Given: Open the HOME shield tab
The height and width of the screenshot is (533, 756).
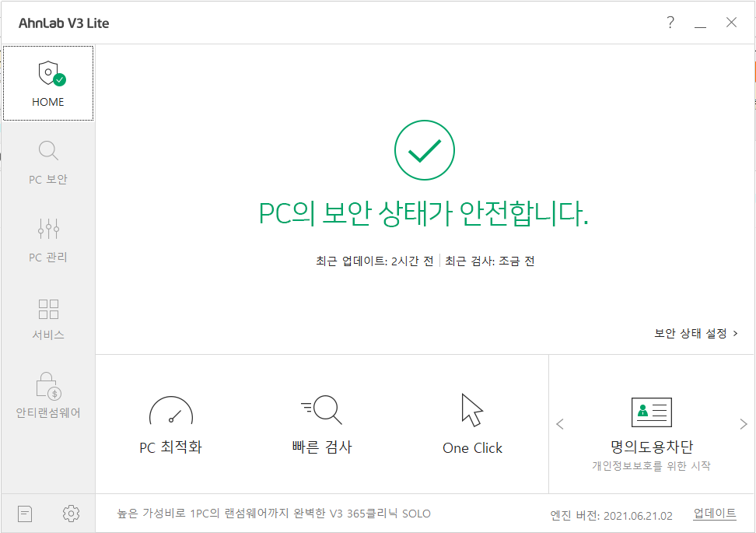Looking at the screenshot, I should coord(48,83).
